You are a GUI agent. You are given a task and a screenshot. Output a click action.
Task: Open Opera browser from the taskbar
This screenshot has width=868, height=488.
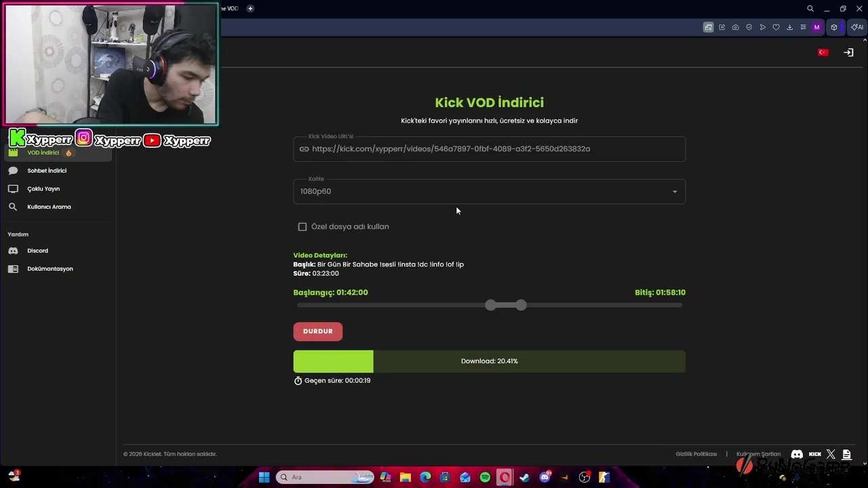(505, 477)
